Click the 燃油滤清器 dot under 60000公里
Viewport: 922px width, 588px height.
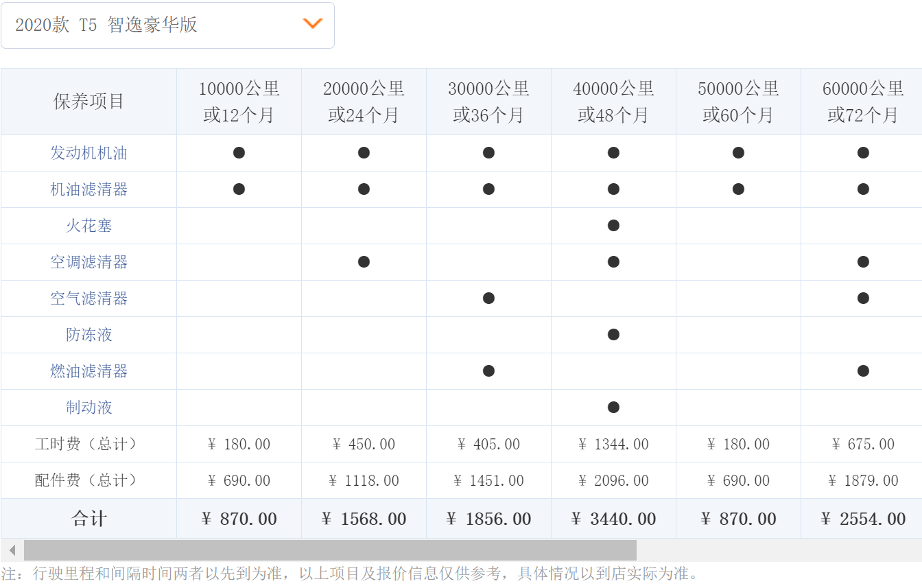(x=863, y=371)
